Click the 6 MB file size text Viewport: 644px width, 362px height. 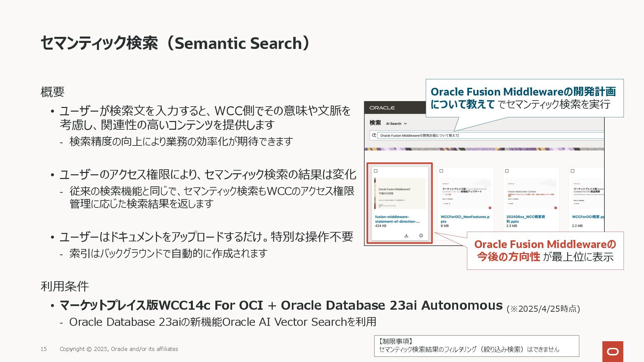click(445, 226)
